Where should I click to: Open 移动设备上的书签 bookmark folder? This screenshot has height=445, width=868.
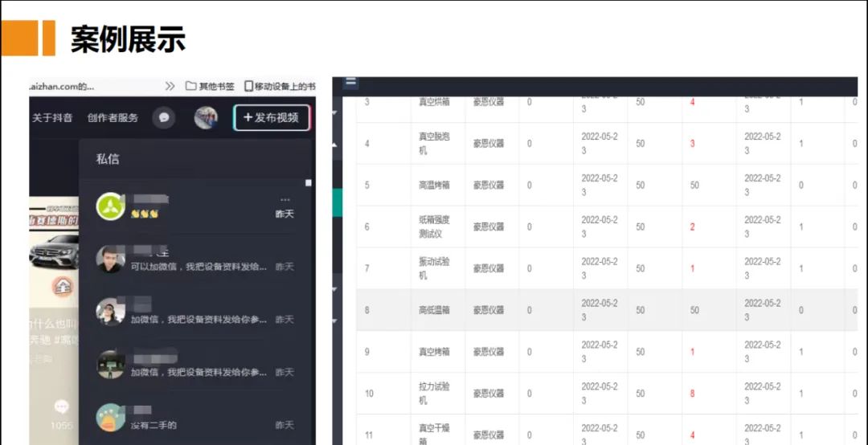pyautogui.click(x=280, y=86)
